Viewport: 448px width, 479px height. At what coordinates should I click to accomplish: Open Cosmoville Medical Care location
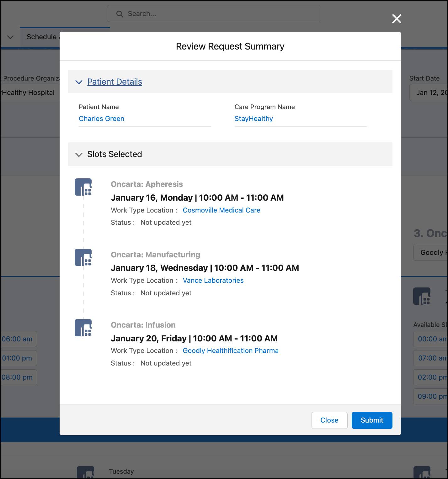(x=221, y=210)
